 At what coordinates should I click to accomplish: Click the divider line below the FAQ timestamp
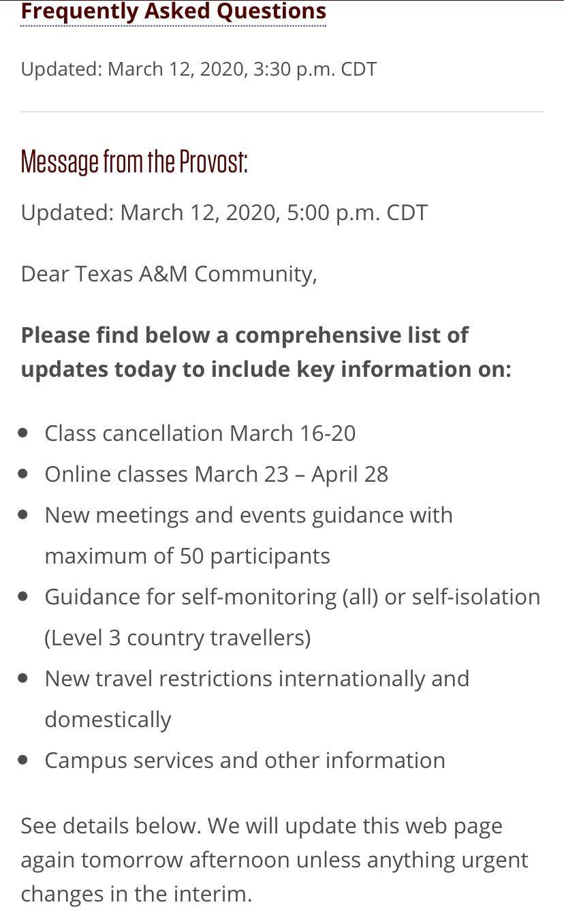[282, 111]
